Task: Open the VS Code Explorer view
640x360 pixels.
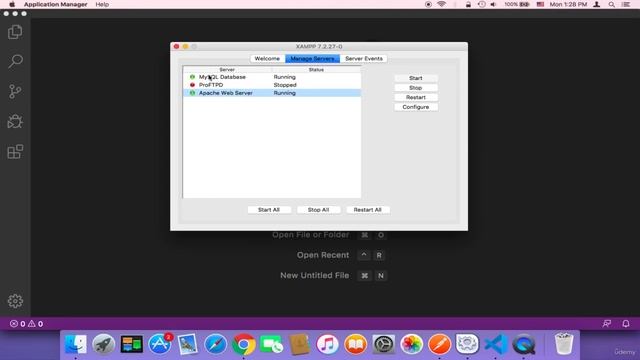Action: coord(15,32)
